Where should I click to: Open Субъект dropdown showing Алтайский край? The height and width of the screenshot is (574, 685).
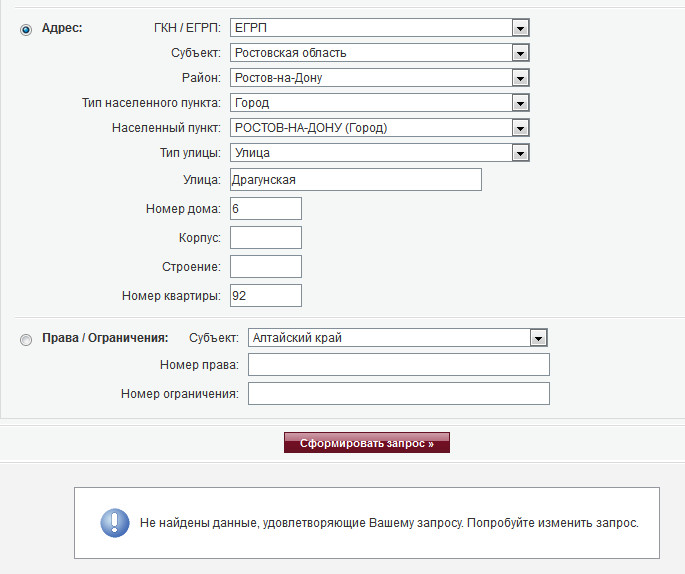[398, 338]
